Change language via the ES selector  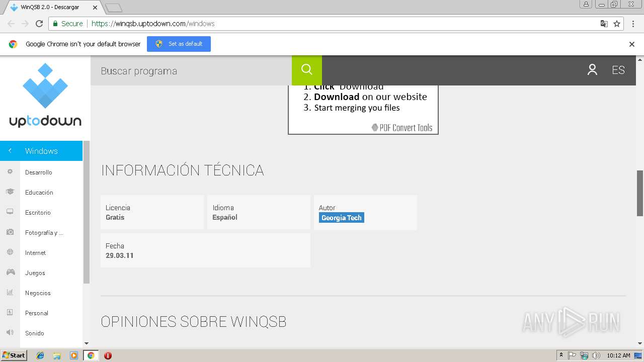pos(618,70)
